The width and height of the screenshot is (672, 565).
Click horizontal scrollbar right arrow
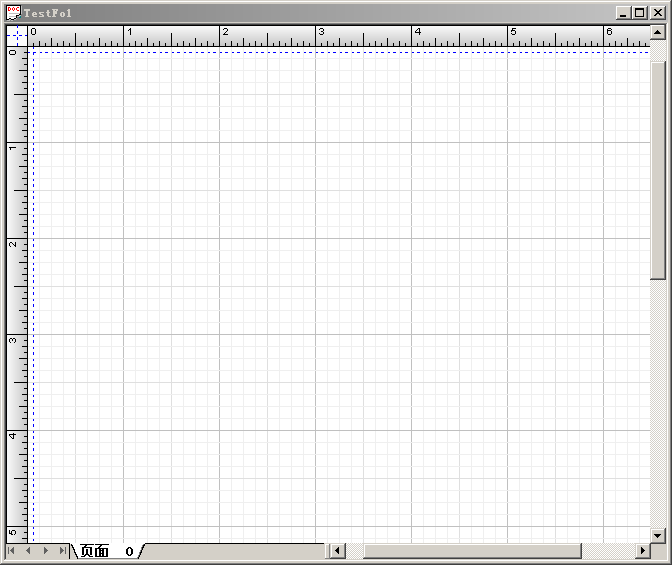coord(642,550)
